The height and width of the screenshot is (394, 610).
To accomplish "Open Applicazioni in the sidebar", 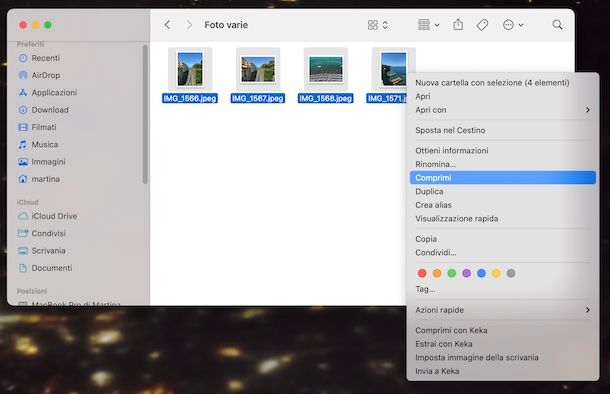I will (x=54, y=93).
